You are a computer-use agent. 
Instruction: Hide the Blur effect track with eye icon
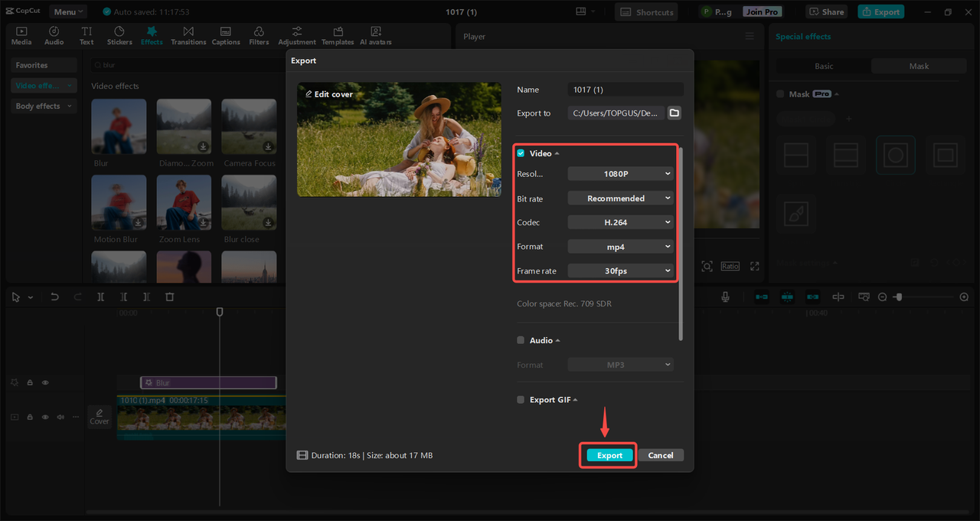[45, 382]
